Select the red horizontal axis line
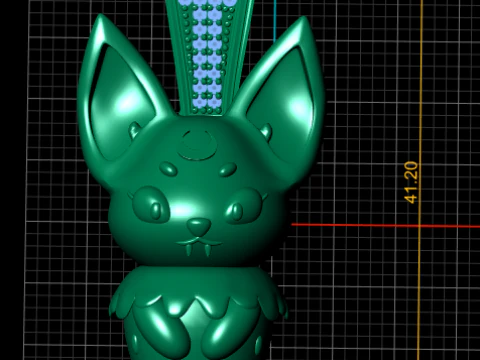This screenshot has width=480, height=360. tap(386, 226)
